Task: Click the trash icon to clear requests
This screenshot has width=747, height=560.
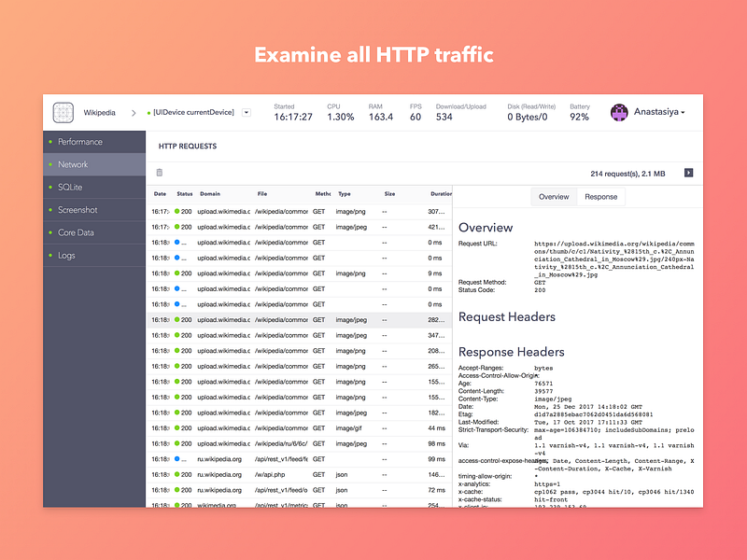Action: click(160, 173)
